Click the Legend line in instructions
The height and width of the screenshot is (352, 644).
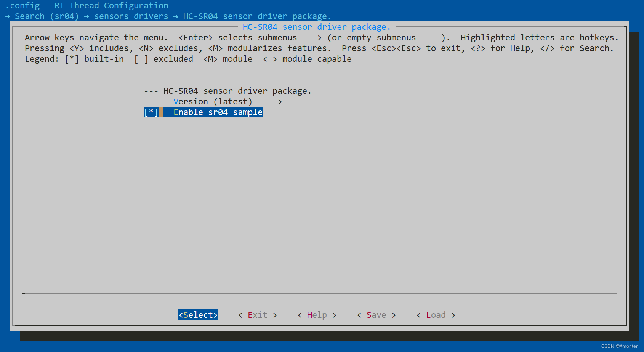pyautogui.click(x=188, y=59)
